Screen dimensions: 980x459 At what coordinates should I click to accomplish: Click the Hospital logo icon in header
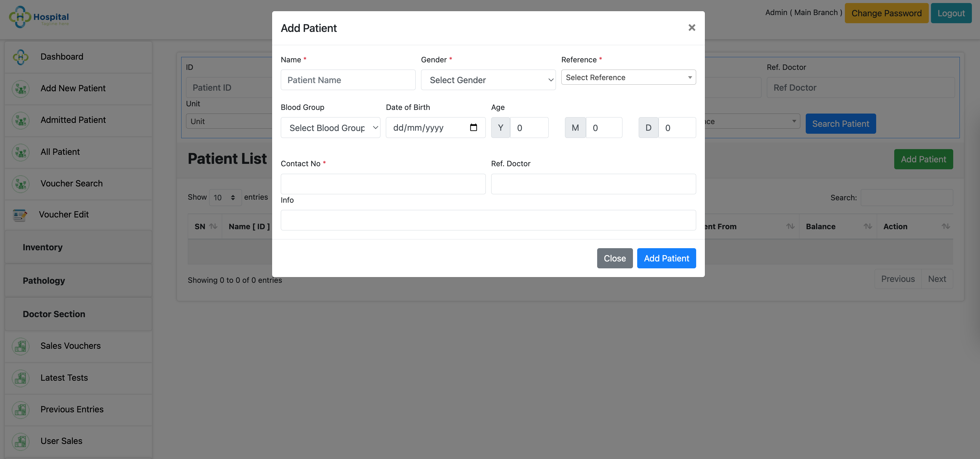tap(20, 17)
